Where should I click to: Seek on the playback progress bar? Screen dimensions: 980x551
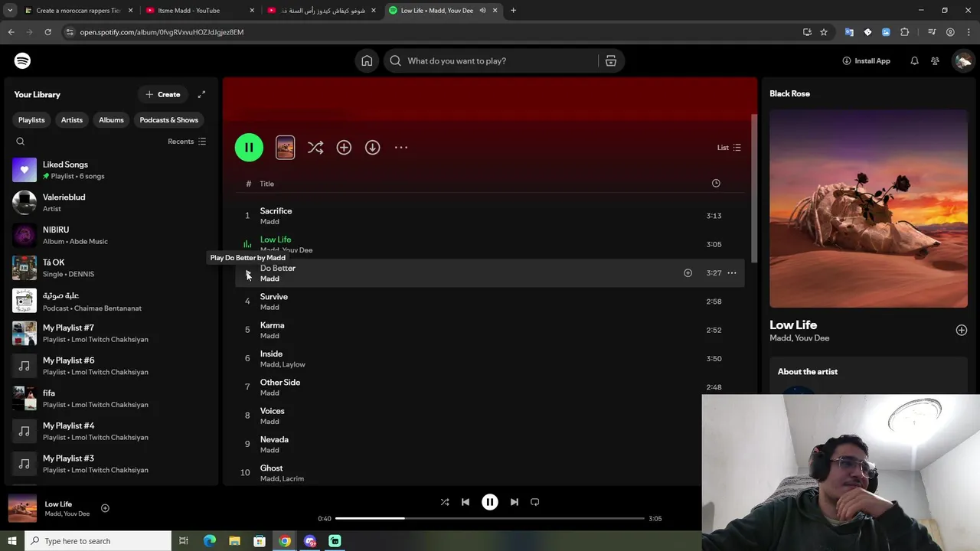[x=490, y=518]
